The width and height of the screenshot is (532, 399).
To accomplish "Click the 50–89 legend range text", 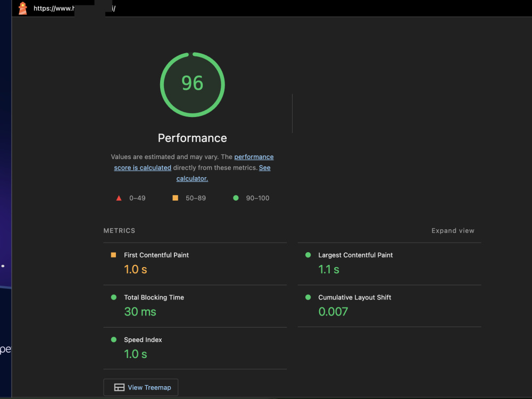I will click(196, 198).
